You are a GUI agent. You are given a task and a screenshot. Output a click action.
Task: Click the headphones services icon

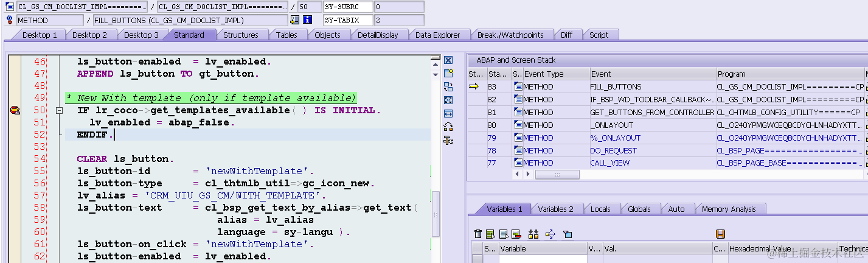[448, 127]
